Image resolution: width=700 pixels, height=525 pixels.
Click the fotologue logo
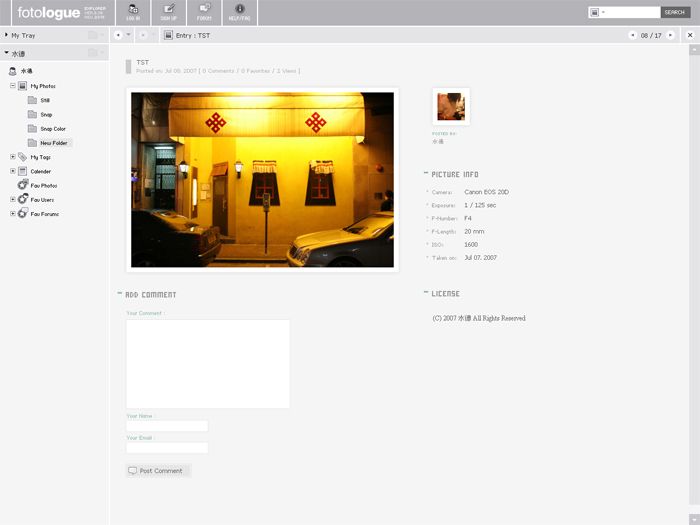[x=49, y=12]
